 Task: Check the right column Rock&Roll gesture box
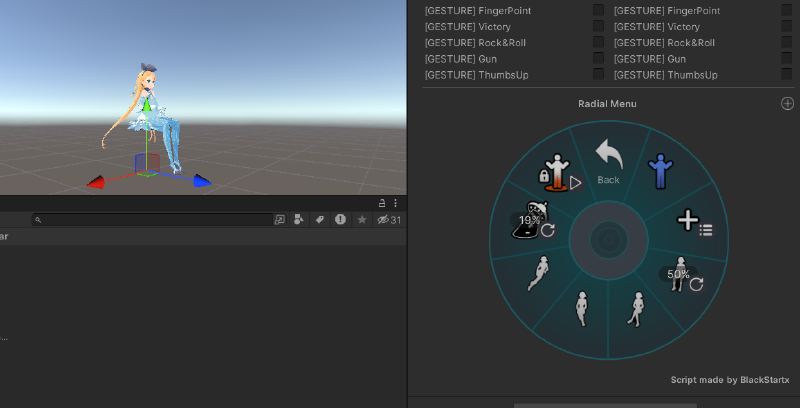786,42
